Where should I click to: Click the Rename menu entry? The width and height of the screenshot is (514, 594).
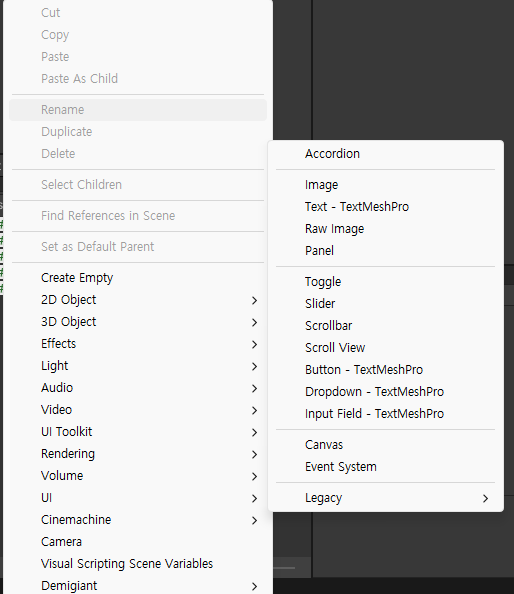[138, 110]
